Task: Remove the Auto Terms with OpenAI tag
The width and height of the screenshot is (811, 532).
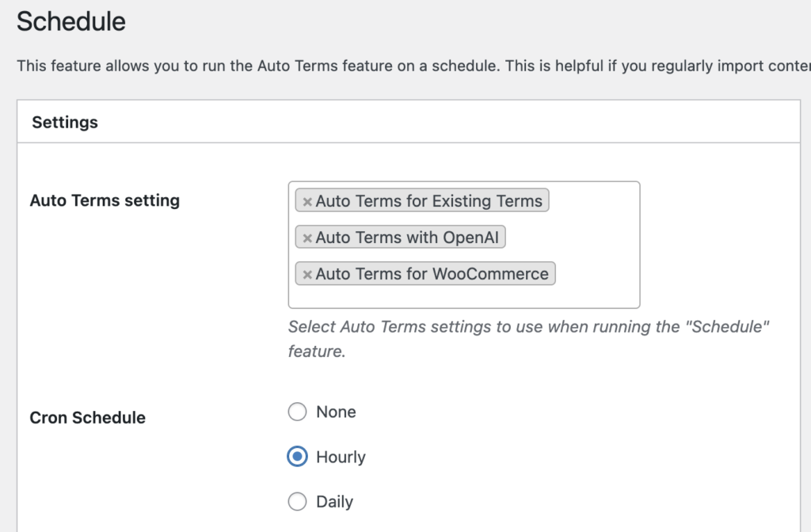Action: pos(307,237)
